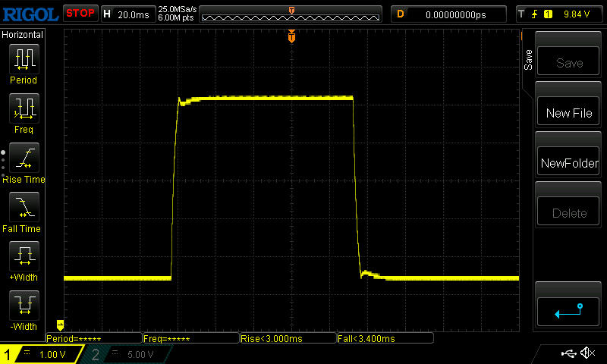Select the Fall Time measurement icon
This screenshot has height=364, width=607.
pos(23,207)
